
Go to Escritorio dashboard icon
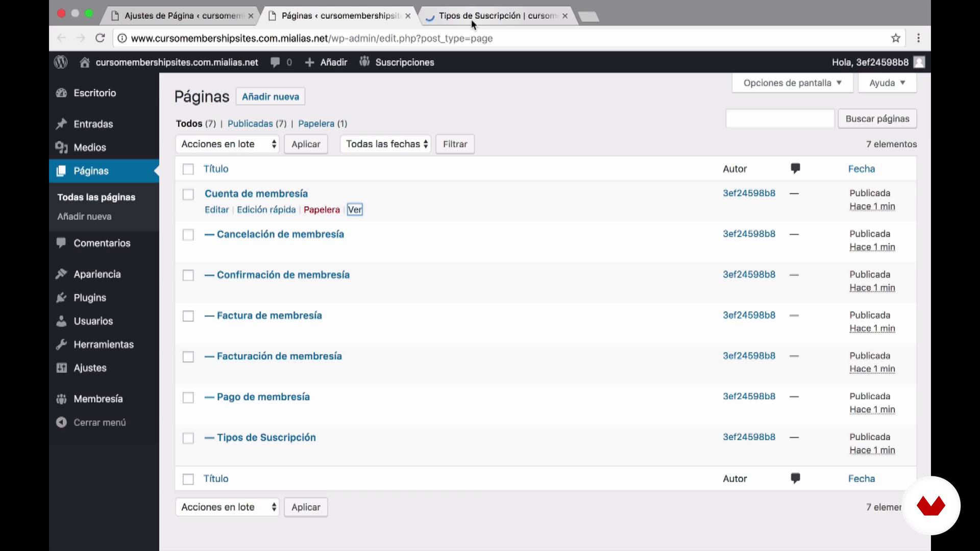(x=62, y=93)
